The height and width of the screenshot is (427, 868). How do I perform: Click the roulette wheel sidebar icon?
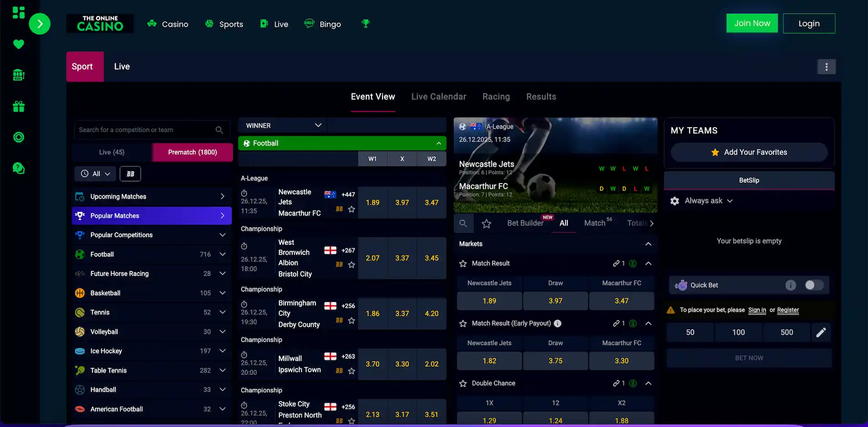[18, 137]
